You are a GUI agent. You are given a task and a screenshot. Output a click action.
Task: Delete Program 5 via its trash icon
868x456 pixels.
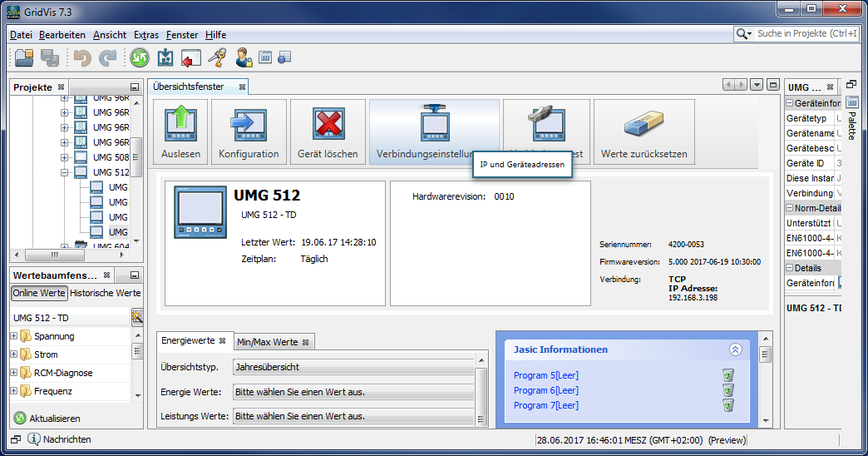(x=728, y=375)
